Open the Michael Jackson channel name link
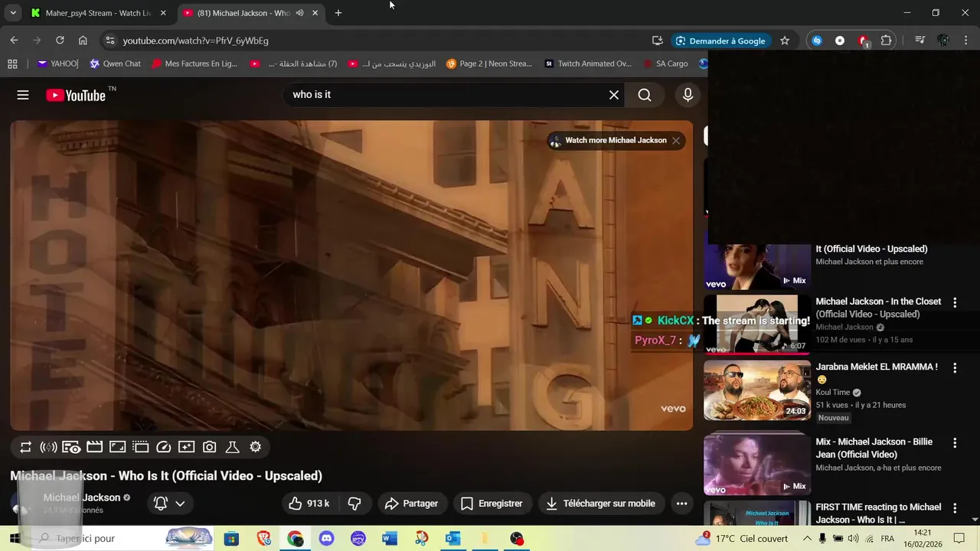The image size is (980, 551). tap(81, 497)
